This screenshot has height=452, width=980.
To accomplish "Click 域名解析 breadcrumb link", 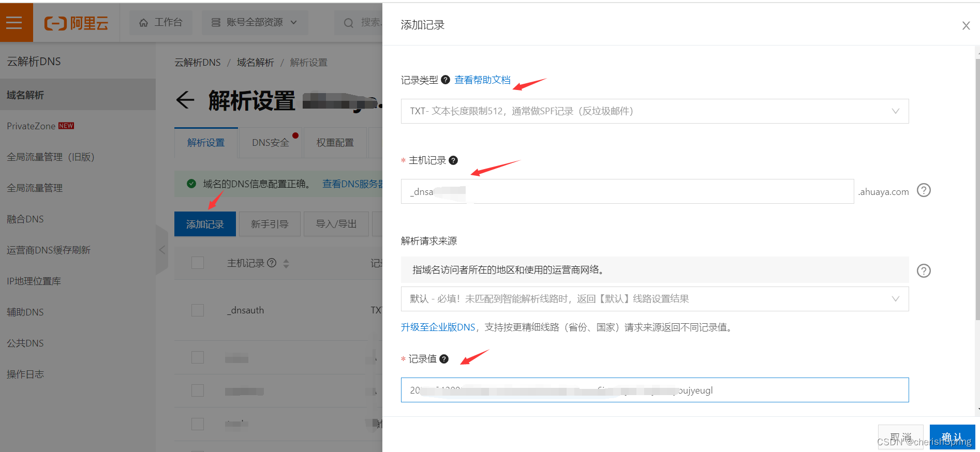I will [255, 63].
